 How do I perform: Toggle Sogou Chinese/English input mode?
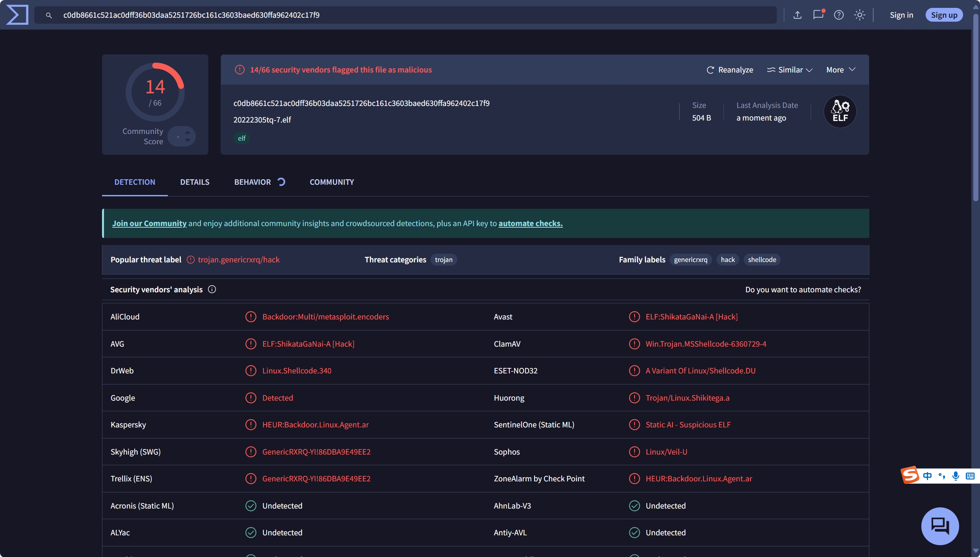[x=927, y=476]
